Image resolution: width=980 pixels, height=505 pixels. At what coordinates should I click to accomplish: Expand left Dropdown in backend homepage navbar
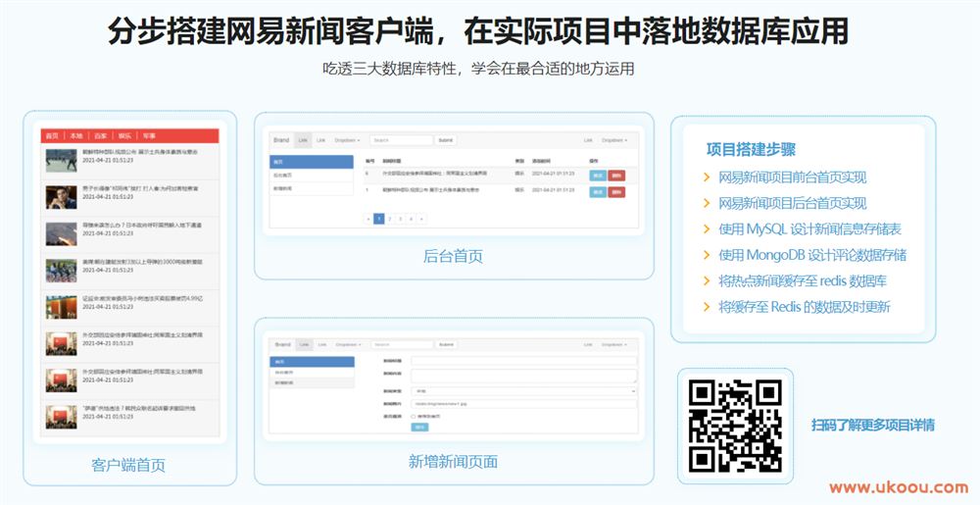coord(348,140)
